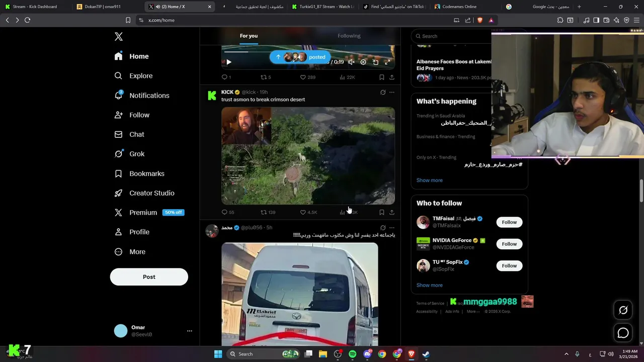Like the top post with 289 likes
The width and height of the screenshot is (644, 362).
click(307, 77)
